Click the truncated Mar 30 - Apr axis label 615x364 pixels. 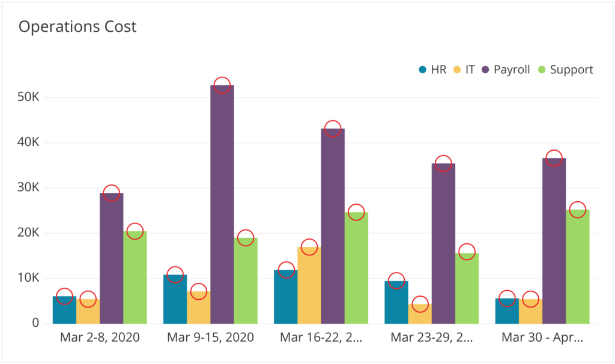[542, 337]
